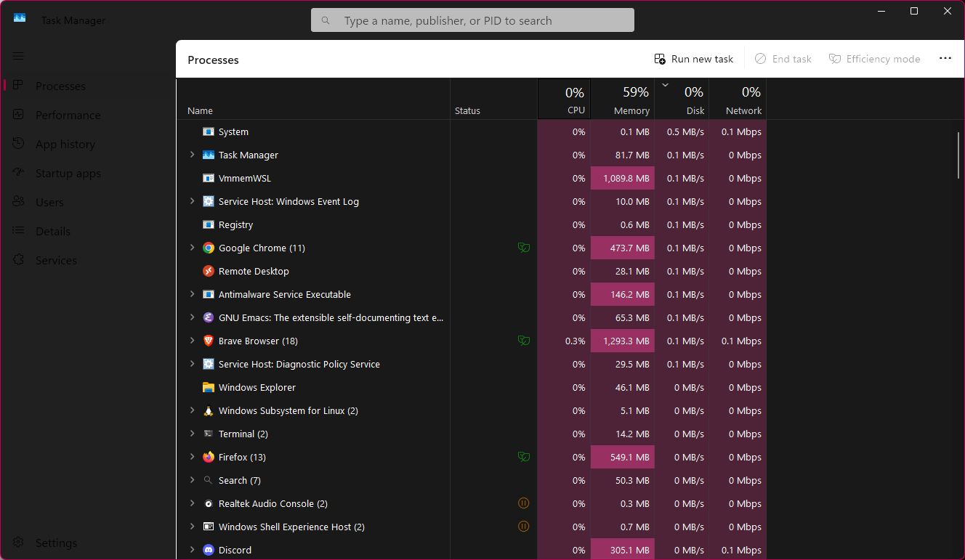Select the 1,089.8 MB memory cell
The width and height of the screenshot is (965, 560).
point(623,178)
